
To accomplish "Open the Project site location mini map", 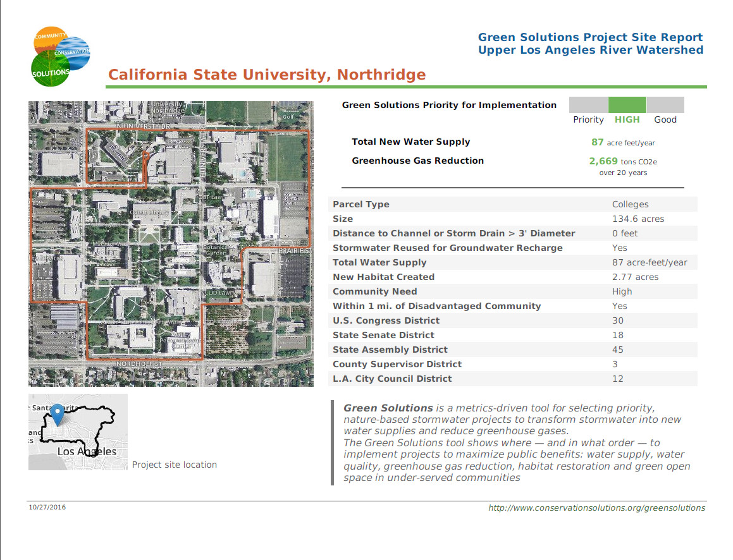I will [78, 432].
